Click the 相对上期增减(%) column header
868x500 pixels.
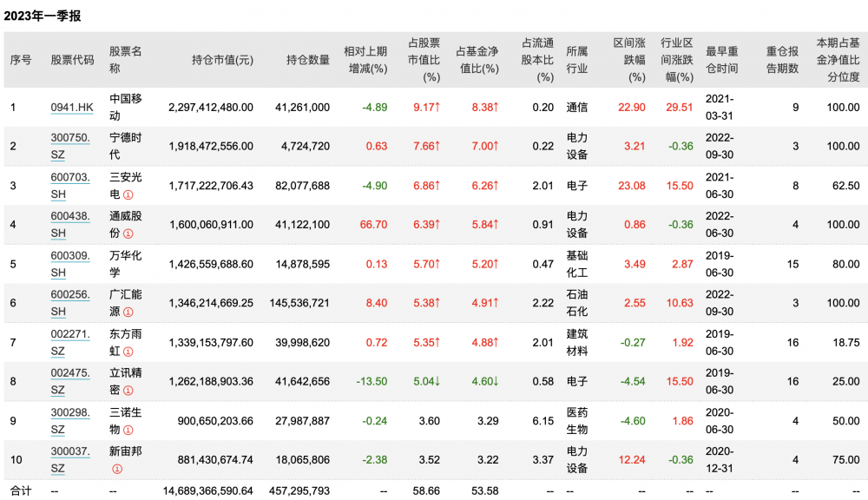(x=365, y=60)
